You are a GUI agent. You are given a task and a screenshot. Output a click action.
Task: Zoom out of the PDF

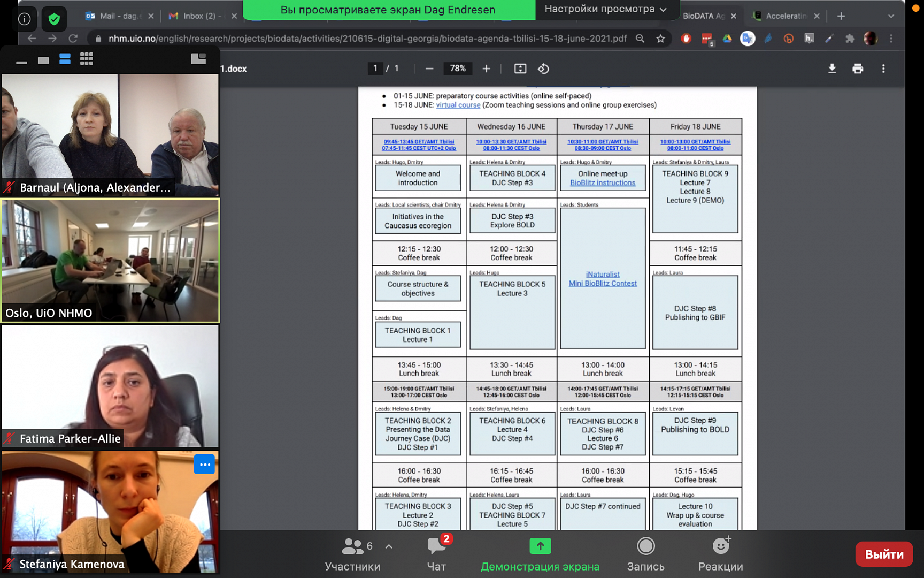(x=429, y=69)
